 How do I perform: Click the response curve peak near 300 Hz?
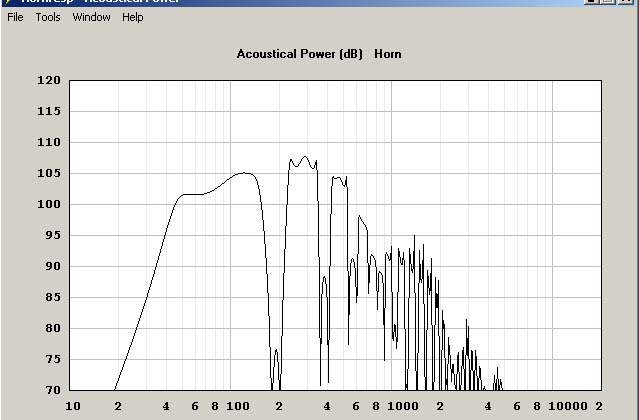click(x=305, y=156)
